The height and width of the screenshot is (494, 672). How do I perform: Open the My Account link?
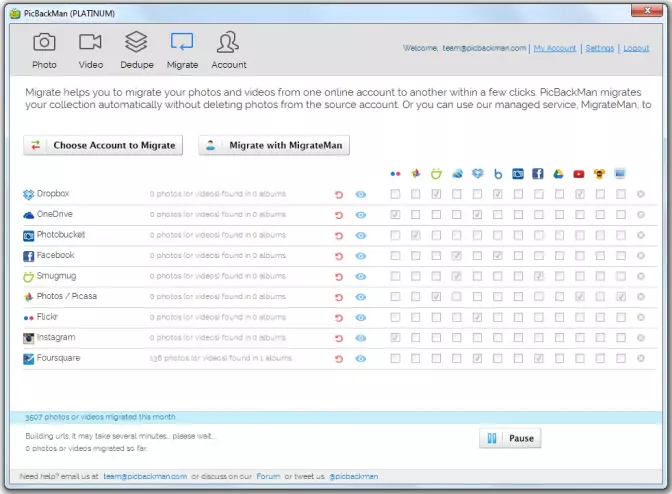point(555,48)
